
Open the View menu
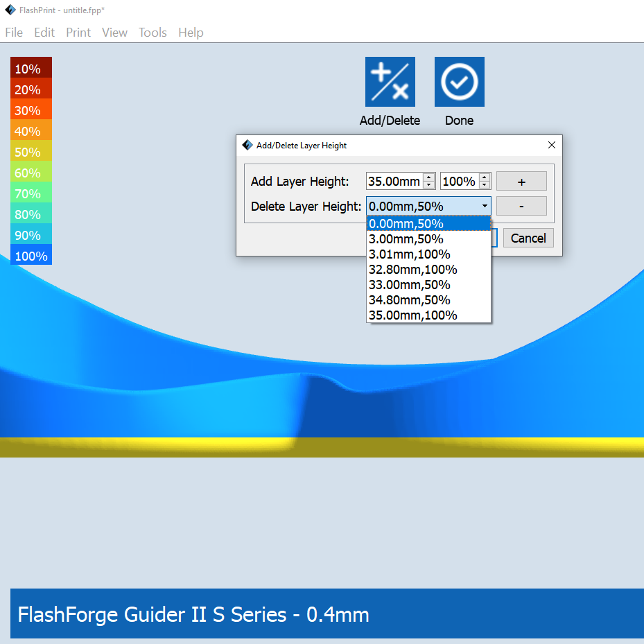114,33
